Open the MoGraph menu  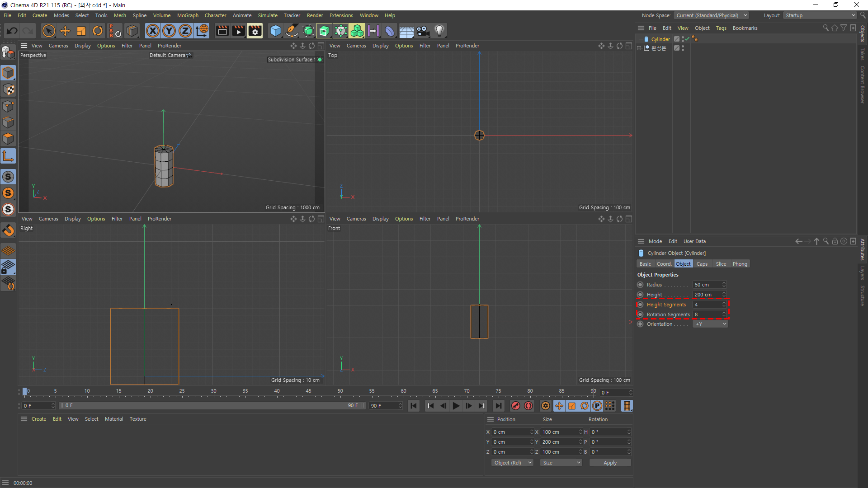[x=187, y=15]
